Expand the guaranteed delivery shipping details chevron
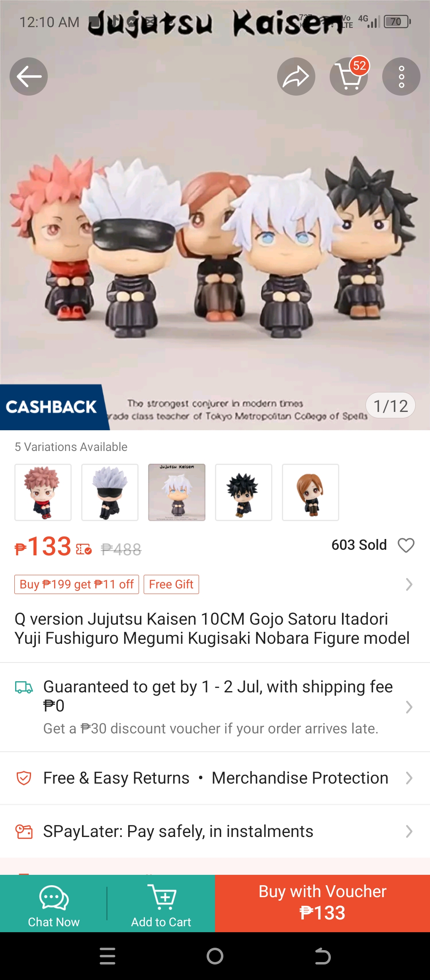 (x=409, y=707)
